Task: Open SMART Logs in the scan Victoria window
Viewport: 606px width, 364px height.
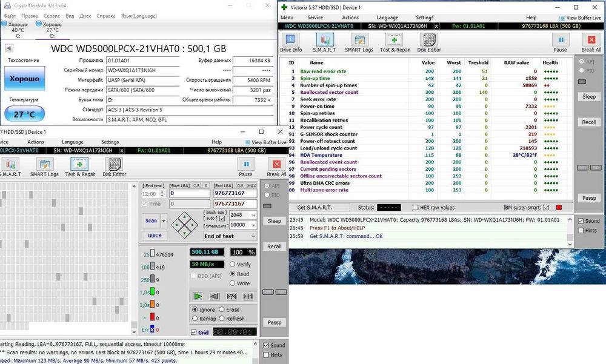Action: pyautogui.click(x=44, y=167)
